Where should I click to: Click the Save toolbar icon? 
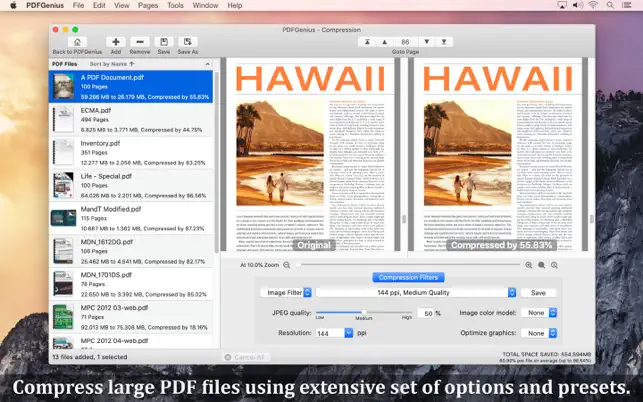pyautogui.click(x=164, y=42)
